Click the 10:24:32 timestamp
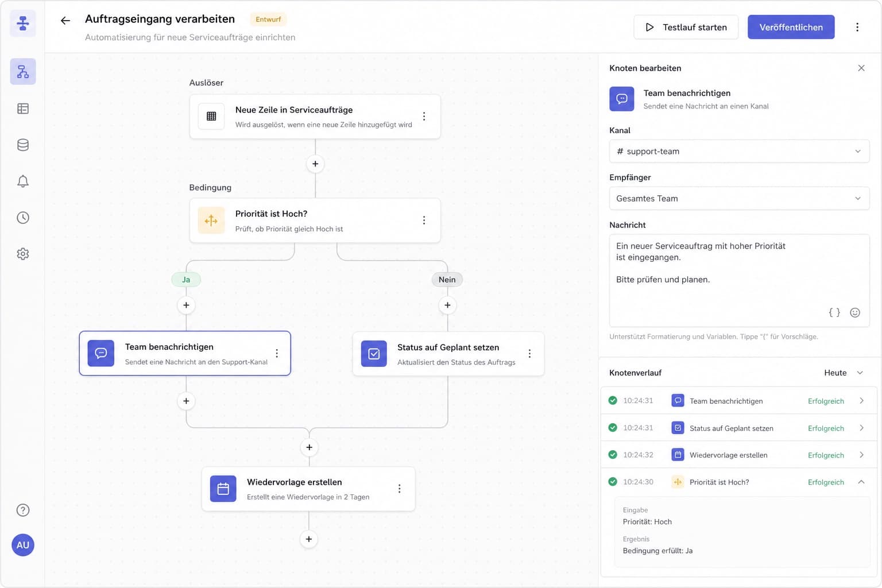The width and height of the screenshot is (882, 588). 638,455
